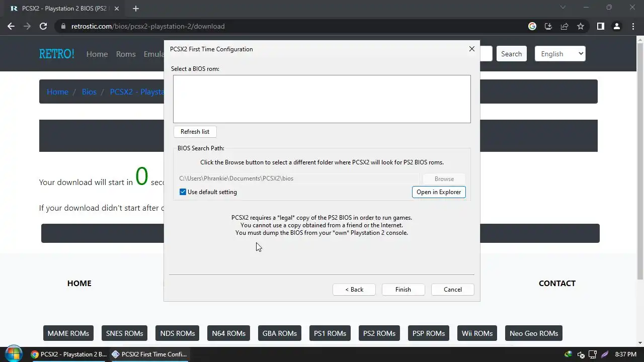Open a new Chrome tab
Viewport: 644px width, 362px height.
tap(135, 9)
